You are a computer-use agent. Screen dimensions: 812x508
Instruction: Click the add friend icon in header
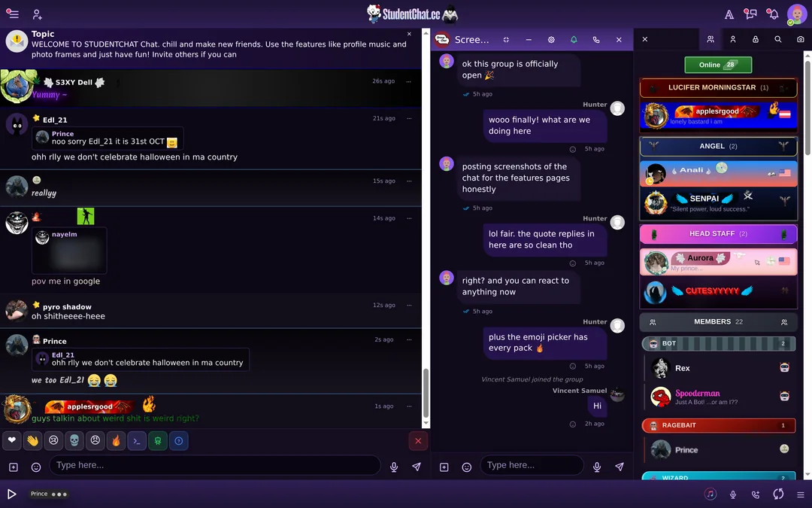(x=38, y=14)
